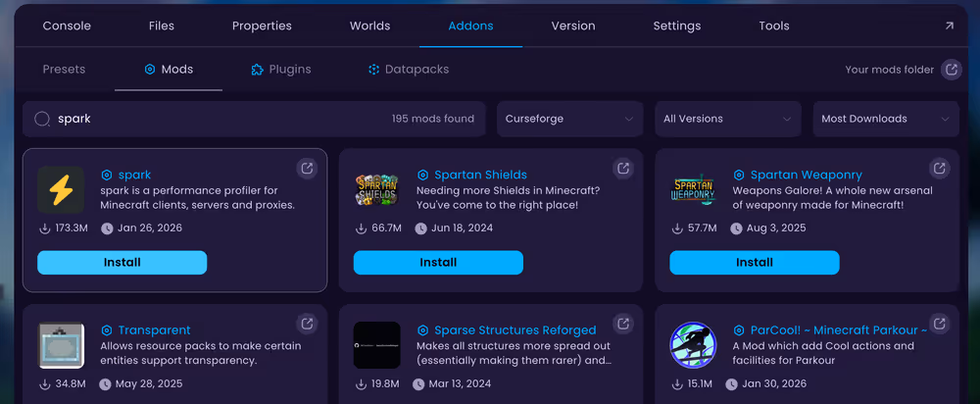Install the Spartan Weaponry mod
This screenshot has height=404, width=980.
[754, 263]
